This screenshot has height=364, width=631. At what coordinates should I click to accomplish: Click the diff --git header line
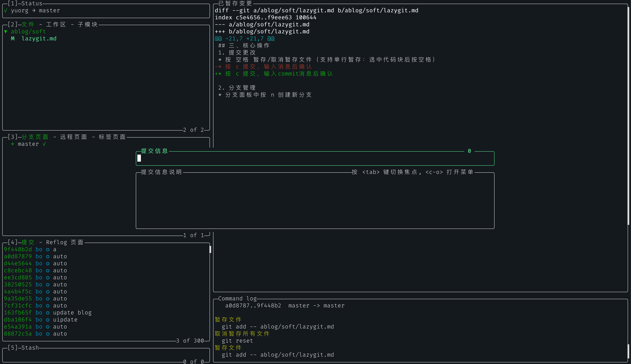tap(317, 11)
